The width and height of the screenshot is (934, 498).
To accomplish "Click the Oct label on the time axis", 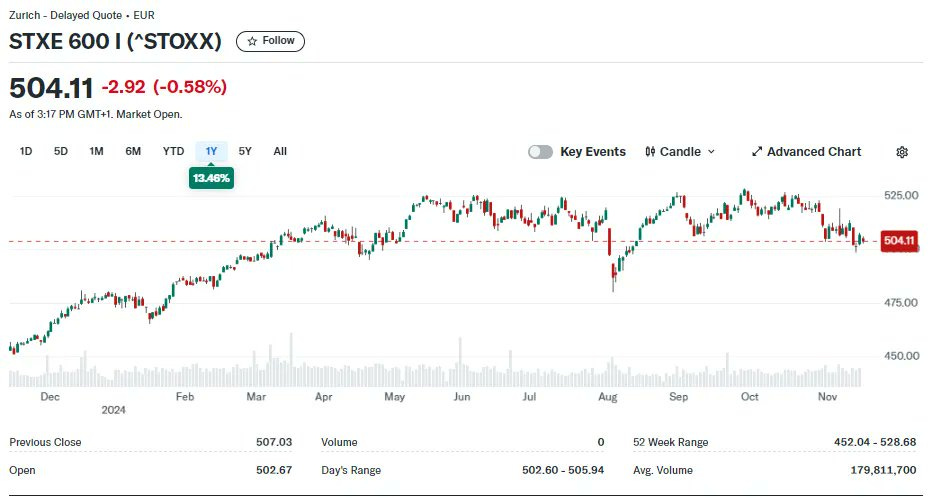I will 749,397.
